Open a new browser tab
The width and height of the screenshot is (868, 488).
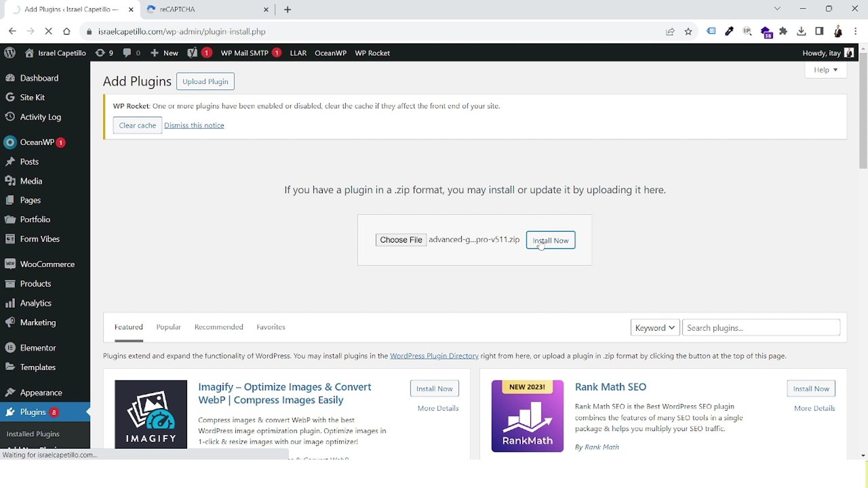(x=288, y=9)
